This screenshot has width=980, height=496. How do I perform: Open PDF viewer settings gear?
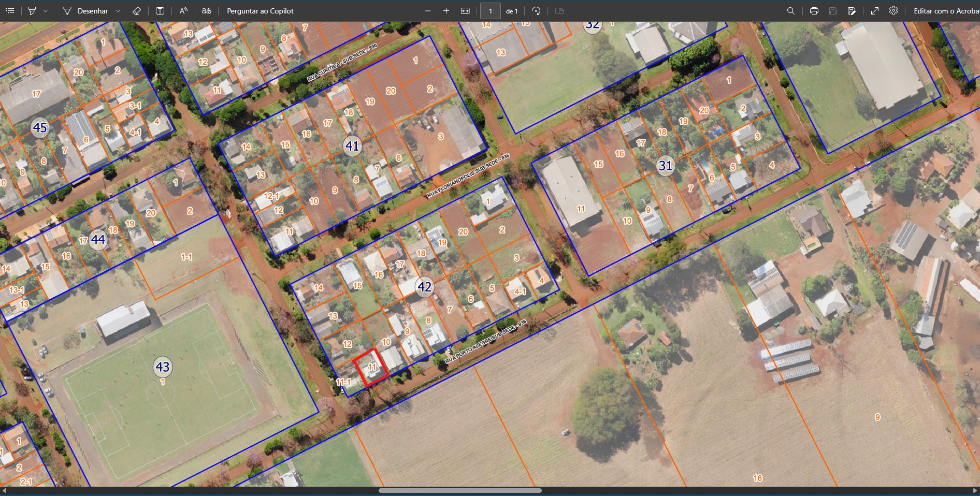click(893, 11)
